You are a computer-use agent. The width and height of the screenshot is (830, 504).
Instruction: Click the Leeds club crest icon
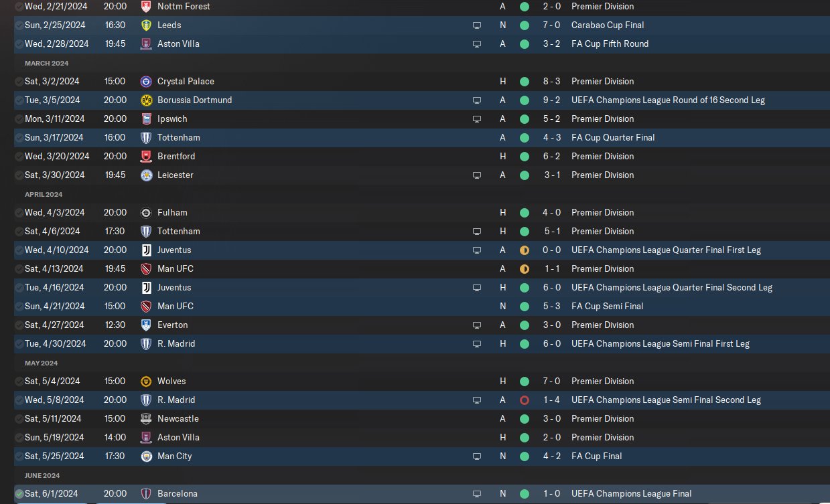click(x=146, y=25)
